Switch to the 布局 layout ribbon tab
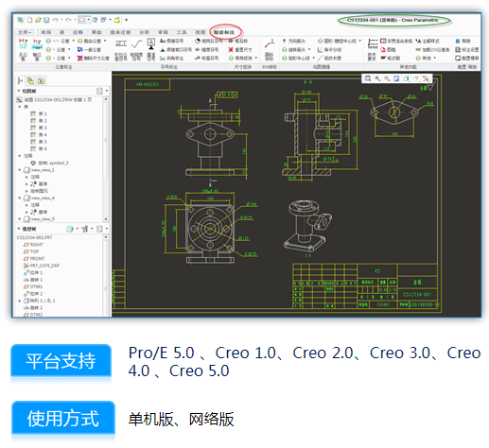489x448 pixels. click(46, 32)
